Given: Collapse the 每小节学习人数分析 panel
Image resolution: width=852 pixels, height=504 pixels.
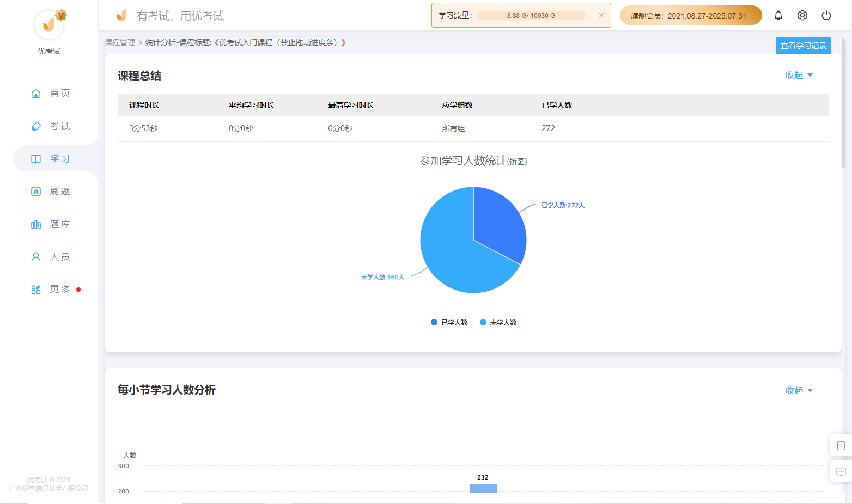Looking at the screenshot, I should point(799,390).
